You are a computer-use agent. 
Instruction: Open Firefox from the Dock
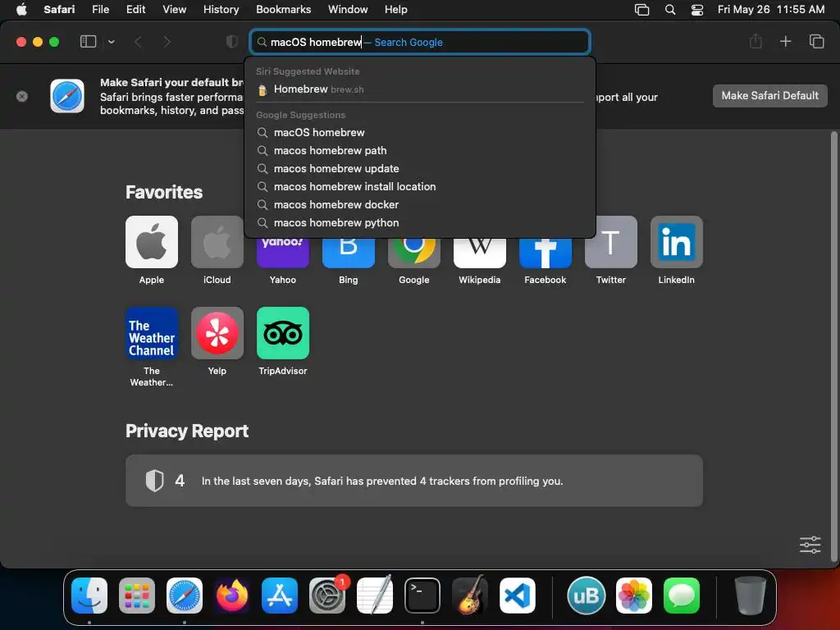pyautogui.click(x=232, y=596)
